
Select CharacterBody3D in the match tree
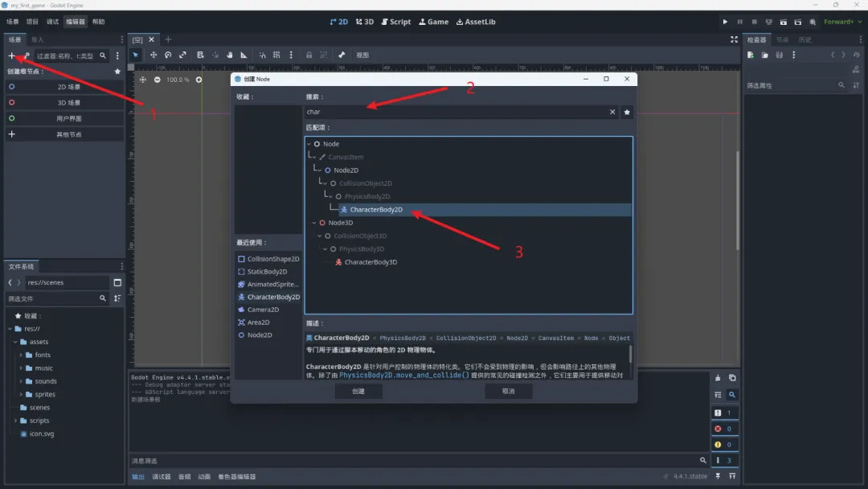pos(371,262)
